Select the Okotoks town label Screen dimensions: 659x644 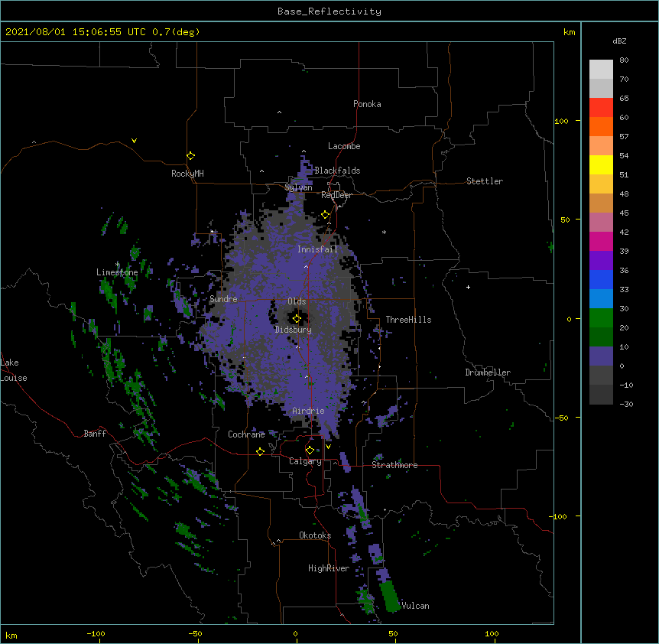[315, 535]
